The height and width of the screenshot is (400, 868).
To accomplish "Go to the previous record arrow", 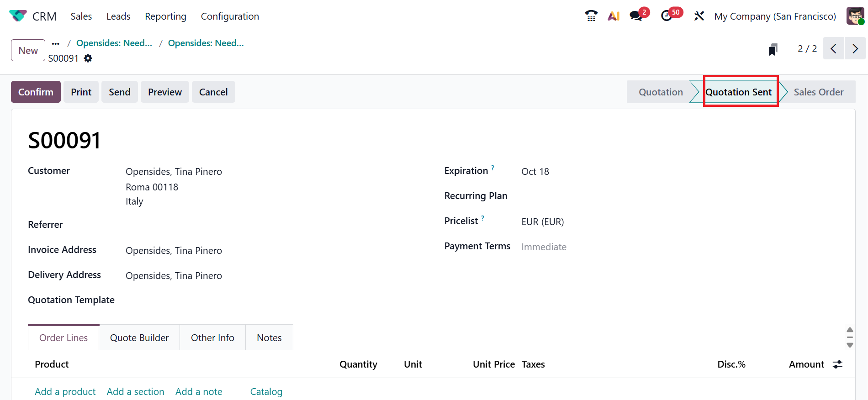I will point(833,49).
